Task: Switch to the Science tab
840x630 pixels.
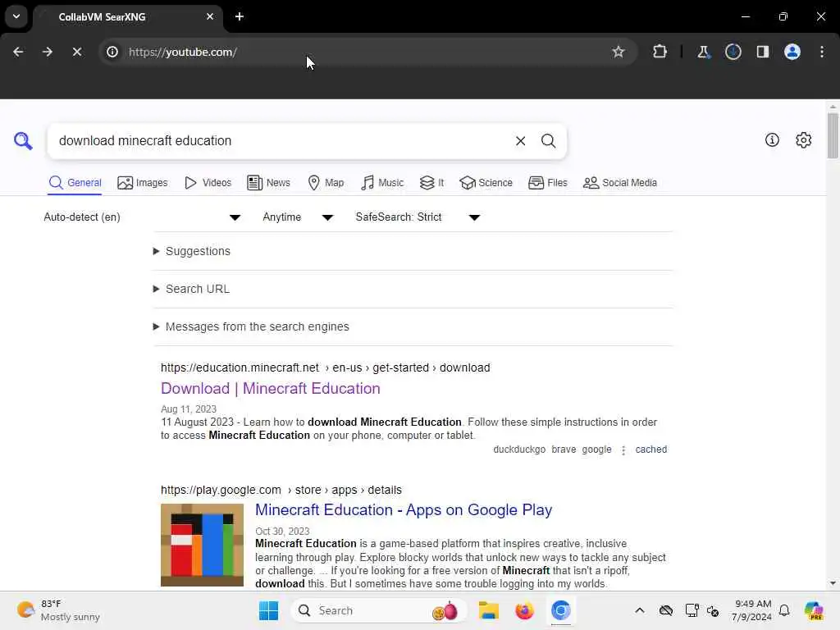Action: (486, 183)
